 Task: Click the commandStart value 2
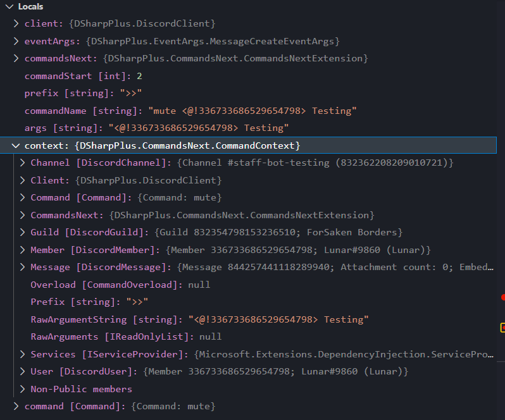point(139,76)
